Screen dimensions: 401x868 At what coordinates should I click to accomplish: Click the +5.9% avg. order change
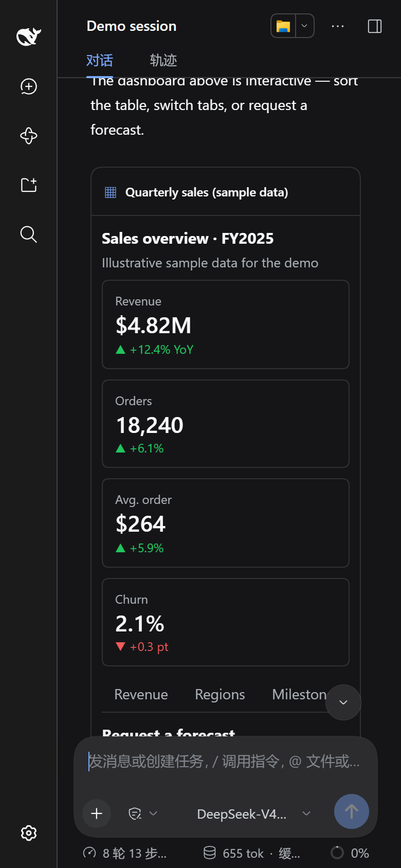tap(140, 548)
